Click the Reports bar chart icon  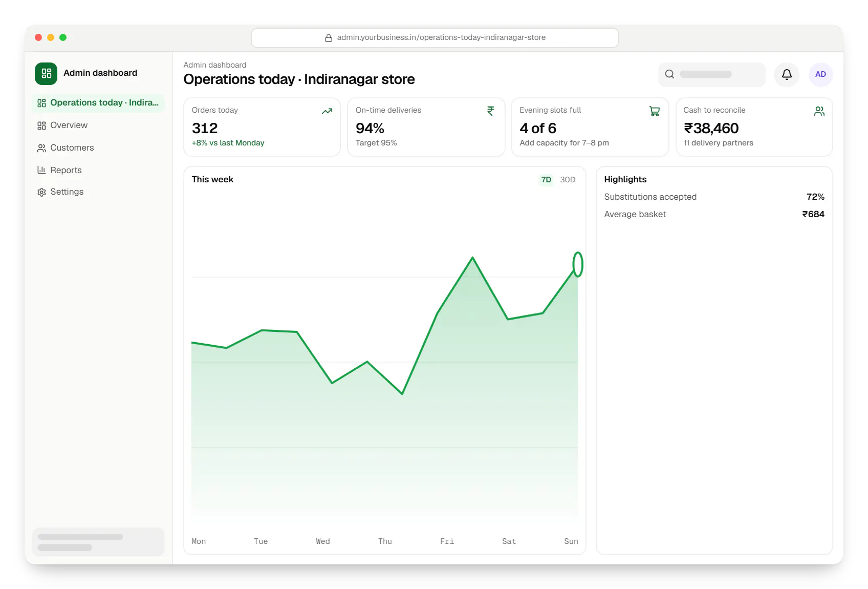(x=41, y=170)
